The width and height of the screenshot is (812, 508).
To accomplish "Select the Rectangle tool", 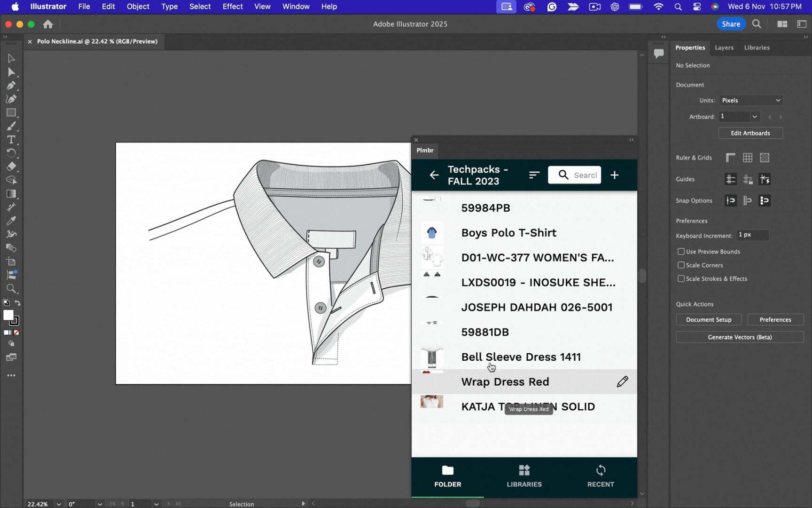I will [x=11, y=113].
